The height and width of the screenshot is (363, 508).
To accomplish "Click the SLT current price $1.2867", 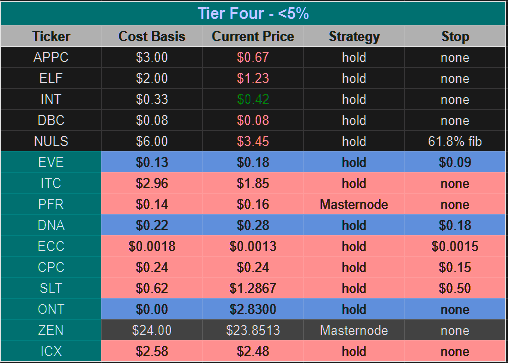I will 253,288.
